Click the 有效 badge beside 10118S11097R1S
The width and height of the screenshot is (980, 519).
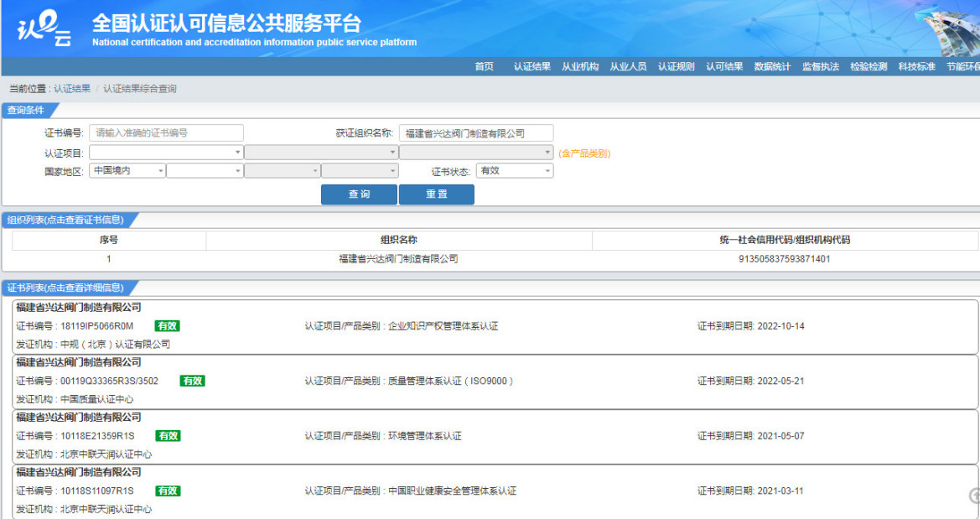coord(169,490)
